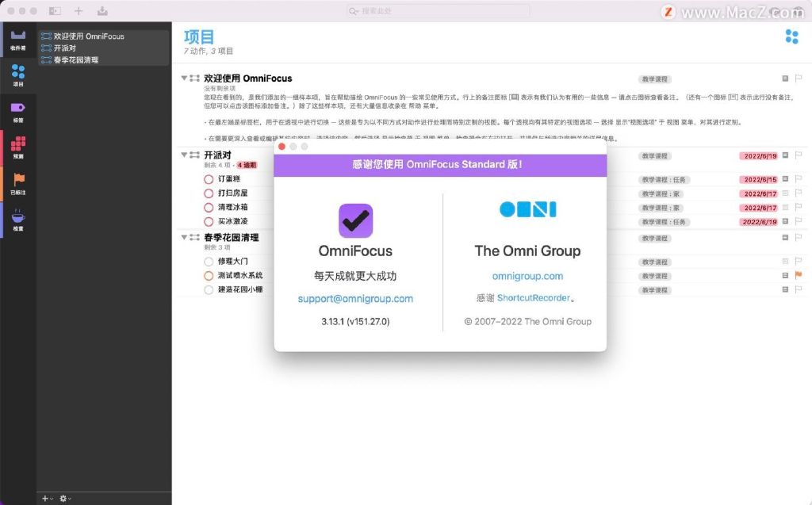
Task: Open the omnigroup.com website link
Action: pos(527,276)
